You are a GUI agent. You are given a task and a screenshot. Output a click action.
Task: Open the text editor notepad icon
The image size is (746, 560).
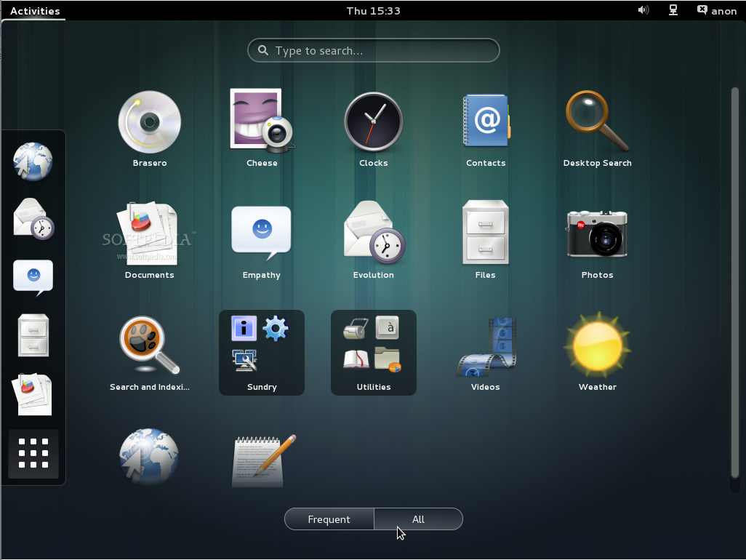263,460
